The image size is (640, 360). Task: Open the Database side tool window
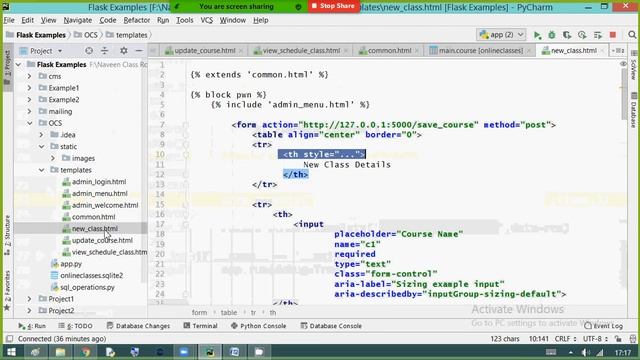pyautogui.click(x=633, y=110)
